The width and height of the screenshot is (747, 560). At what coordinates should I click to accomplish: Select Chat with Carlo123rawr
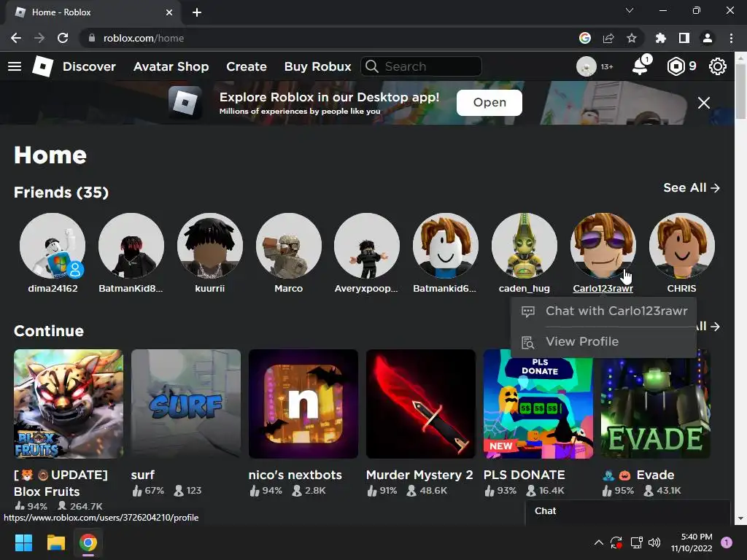pyautogui.click(x=603, y=311)
